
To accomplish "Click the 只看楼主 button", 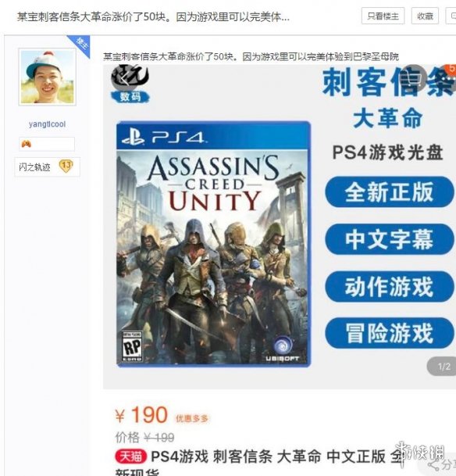I will click(x=383, y=16).
